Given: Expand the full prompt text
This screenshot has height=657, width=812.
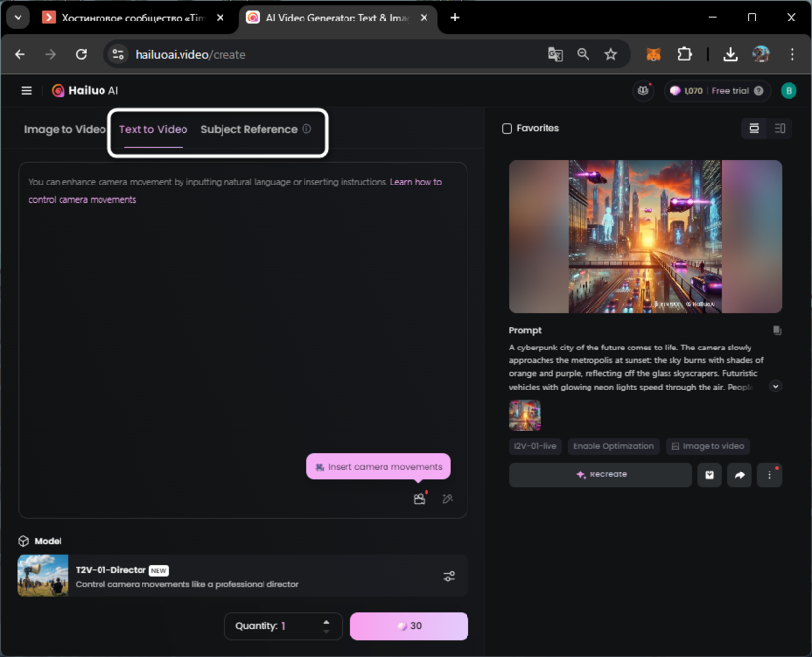Looking at the screenshot, I should 775,386.
